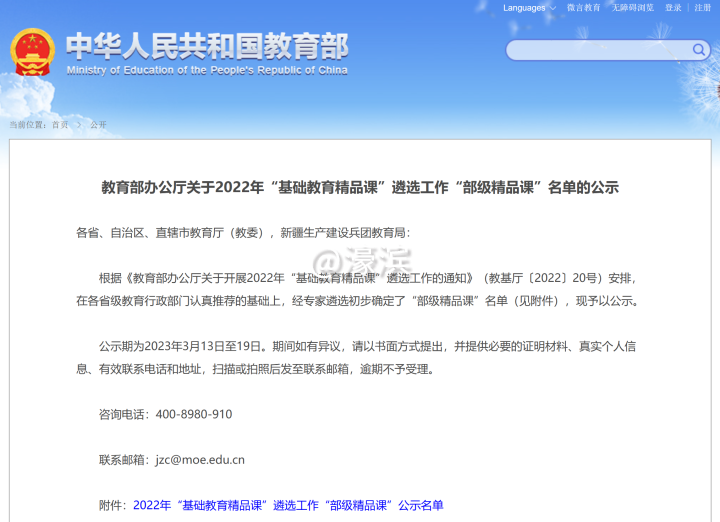Click the Languages dropdown chevron arrow
The width and height of the screenshot is (720, 522).
554,8
